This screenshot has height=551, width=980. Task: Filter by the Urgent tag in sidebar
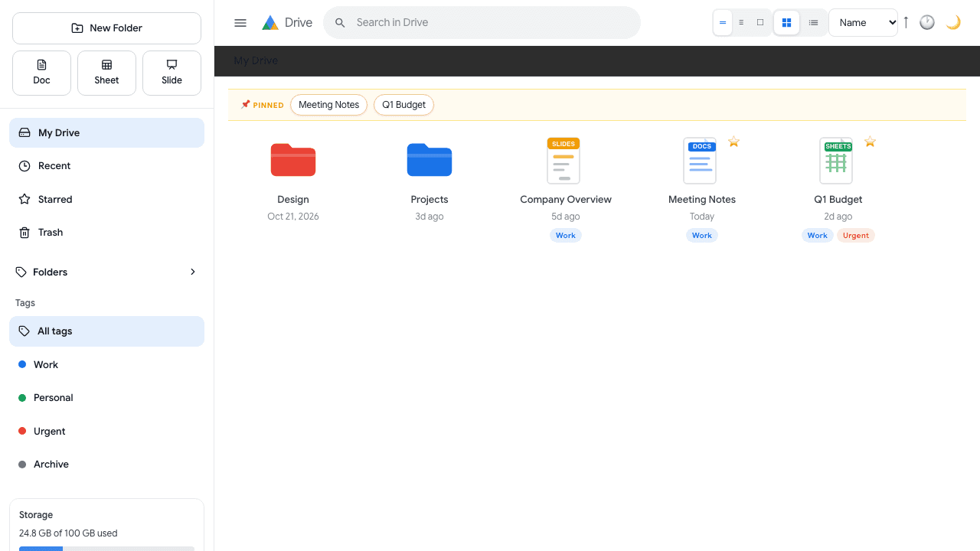coord(106,432)
